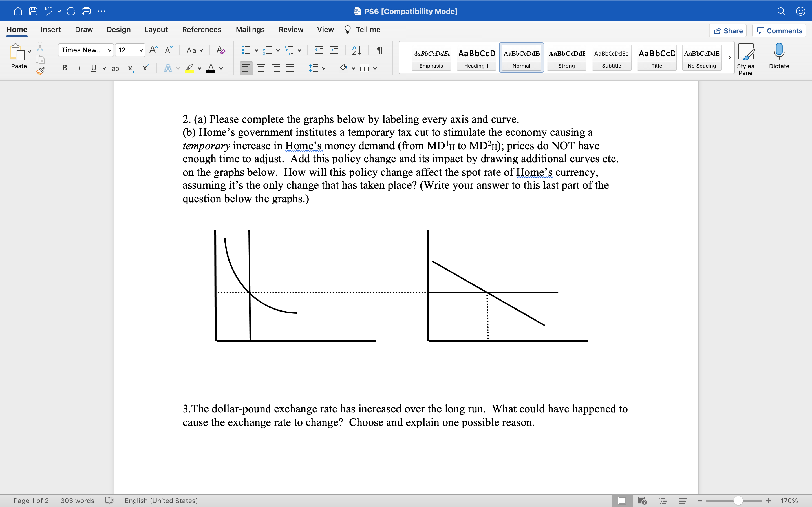Screen dimensions: 812x507
Task: Toggle italic formatting
Action: tap(79, 68)
